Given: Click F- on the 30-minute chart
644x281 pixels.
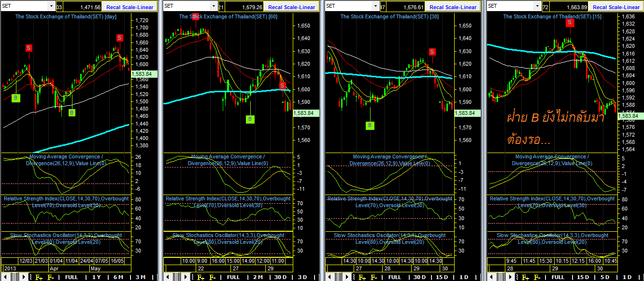Looking at the screenshot, I should (x=374, y=277).
